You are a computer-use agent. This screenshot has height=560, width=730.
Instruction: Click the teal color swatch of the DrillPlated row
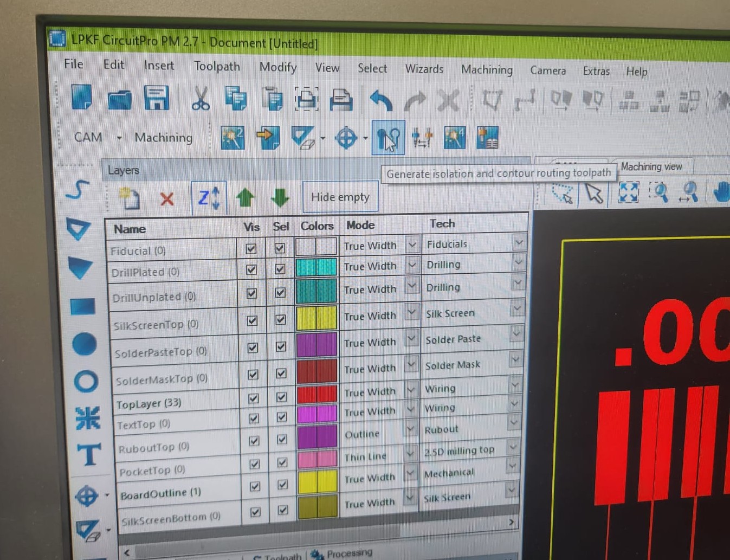pyautogui.click(x=316, y=267)
